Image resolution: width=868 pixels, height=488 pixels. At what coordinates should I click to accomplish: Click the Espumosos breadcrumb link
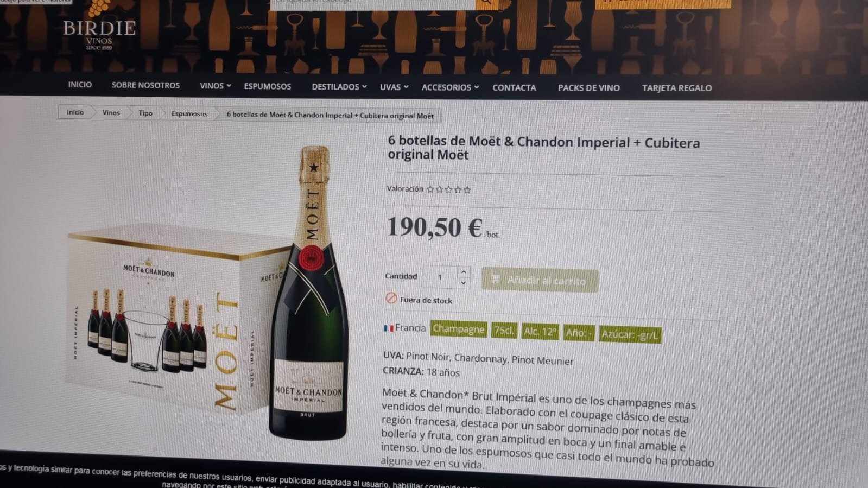[x=189, y=114]
